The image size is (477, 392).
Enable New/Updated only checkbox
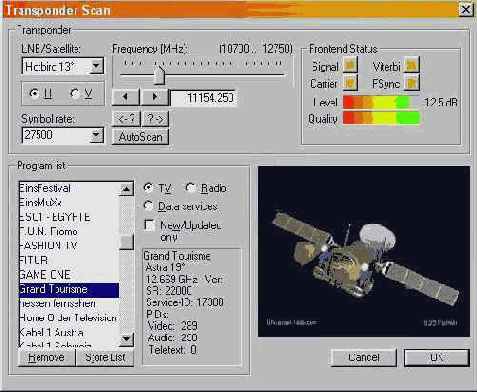(150, 225)
